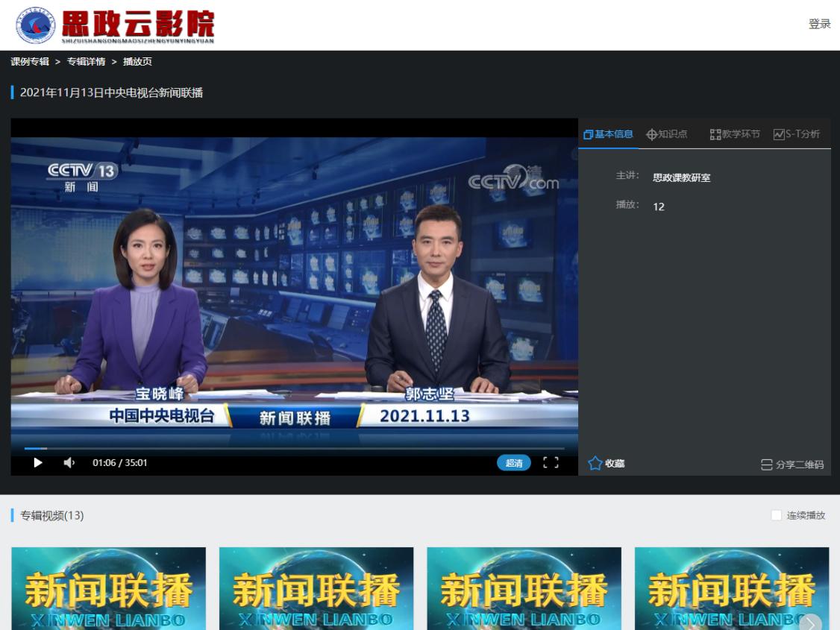
Task: Play the video with the play button
Action: pyautogui.click(x=37, y=462)
